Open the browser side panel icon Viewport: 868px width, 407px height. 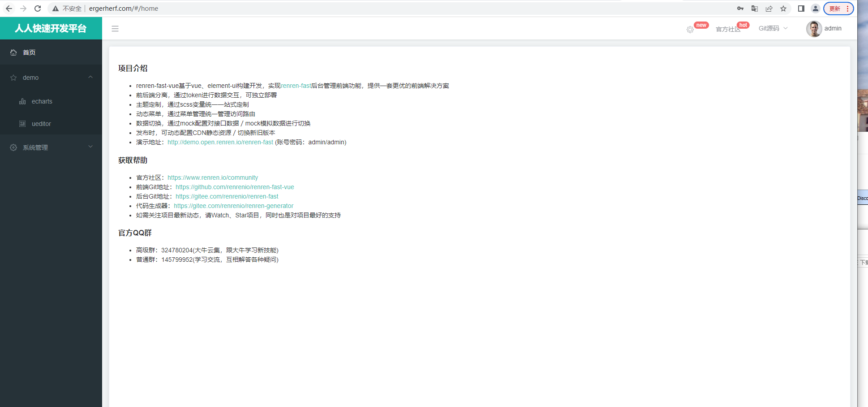tap(801, 9)
